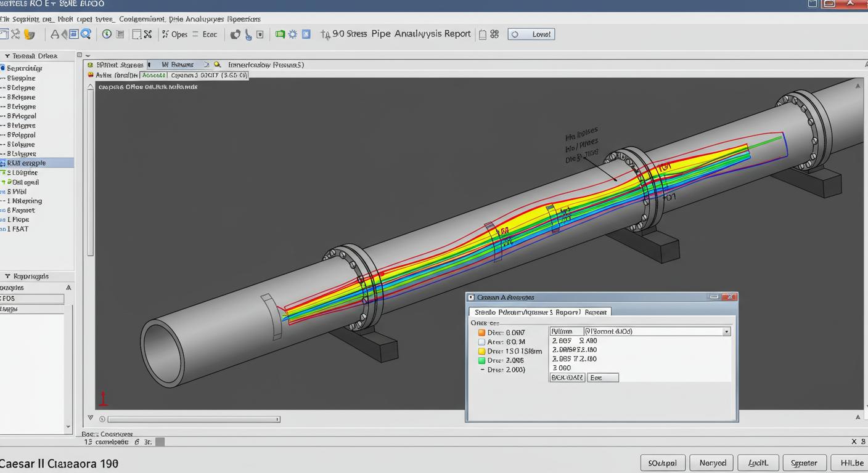Collapse the Rgpnrgals panel header
This screenshot has height=473, width=868.
pos(7,277)
